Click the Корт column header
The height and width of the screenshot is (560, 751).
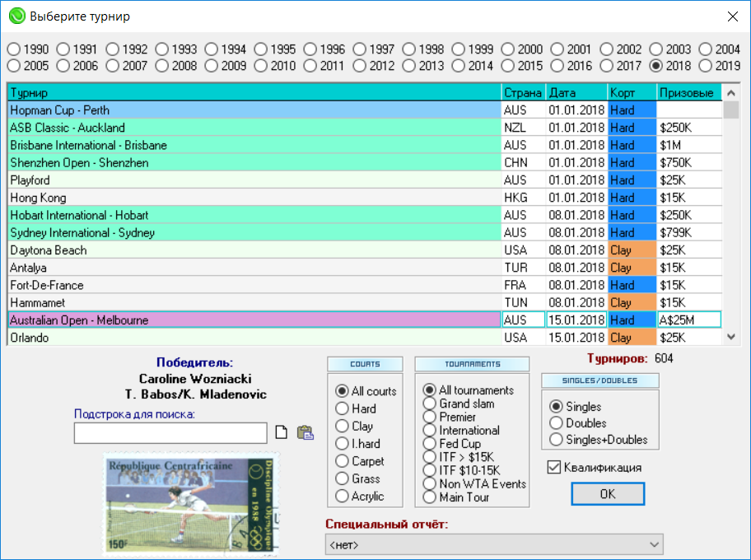(632, 92)
